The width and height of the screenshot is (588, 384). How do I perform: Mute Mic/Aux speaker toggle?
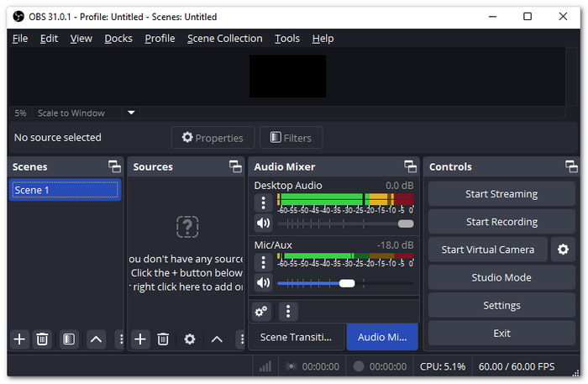coord(263,282)
